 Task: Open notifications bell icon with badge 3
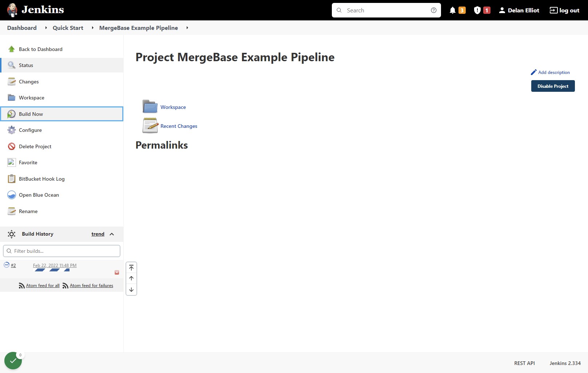(453, 10)
